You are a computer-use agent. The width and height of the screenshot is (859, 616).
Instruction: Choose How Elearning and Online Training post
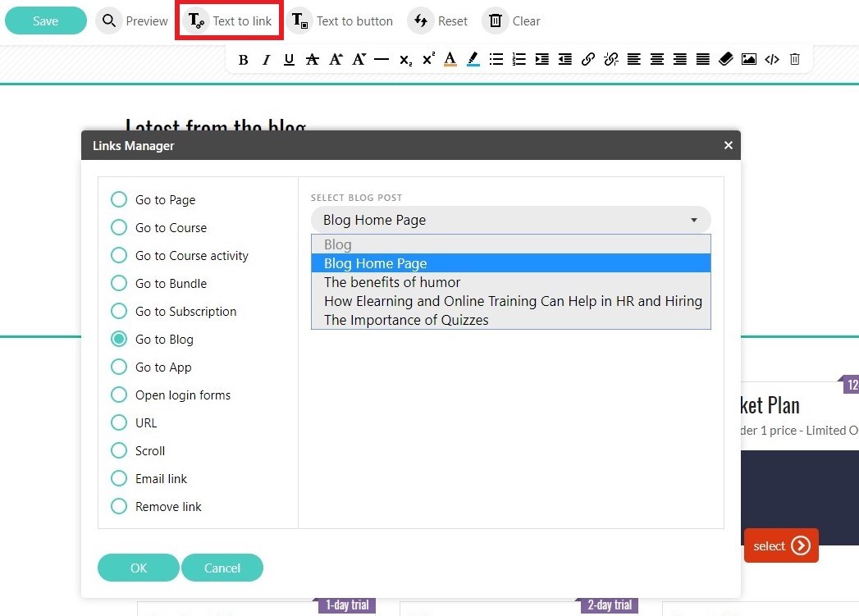pos(510,301)
